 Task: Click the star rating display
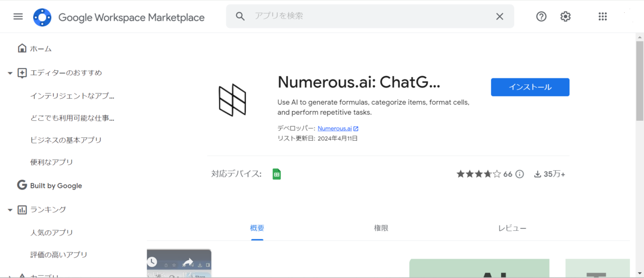coord(479,174)
